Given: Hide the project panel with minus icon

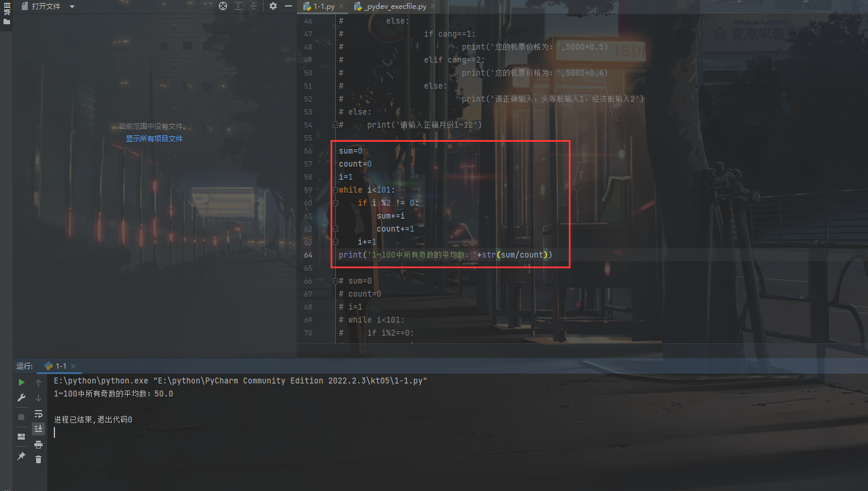Looking at the screenshot, I should pyautogui.click(x=289, y=6).
